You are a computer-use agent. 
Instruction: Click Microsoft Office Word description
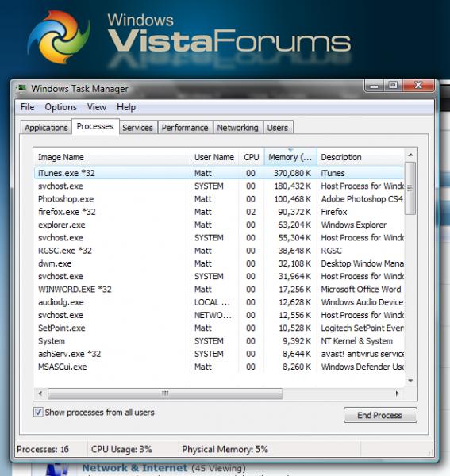click(x=361, y=290)
